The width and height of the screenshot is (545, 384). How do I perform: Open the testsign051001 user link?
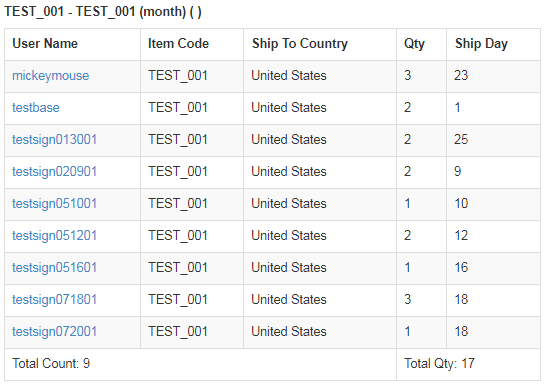coord(55,204)
